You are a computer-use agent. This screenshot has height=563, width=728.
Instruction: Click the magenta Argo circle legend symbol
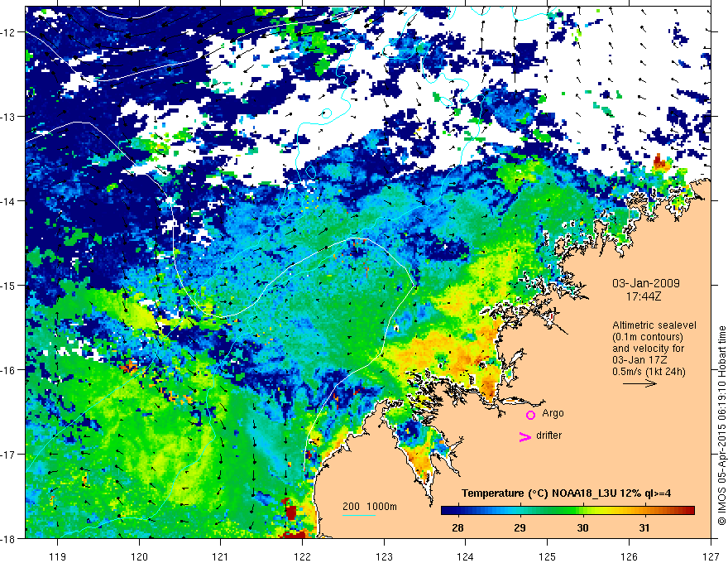pyautogui.click(x=530, y=415)
